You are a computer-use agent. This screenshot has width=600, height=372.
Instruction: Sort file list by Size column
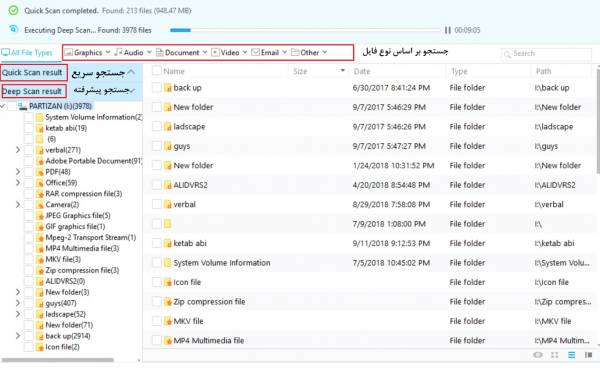click(300, 71)
